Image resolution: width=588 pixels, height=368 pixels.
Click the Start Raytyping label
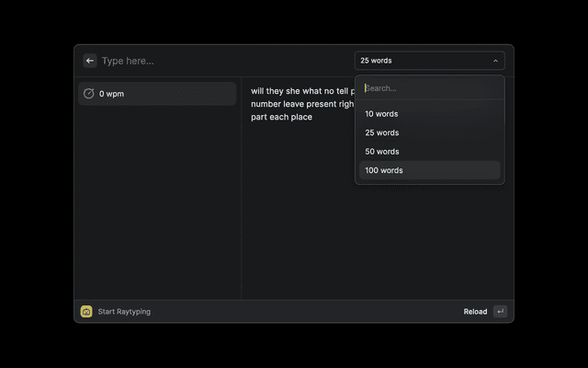click(124, 312)
